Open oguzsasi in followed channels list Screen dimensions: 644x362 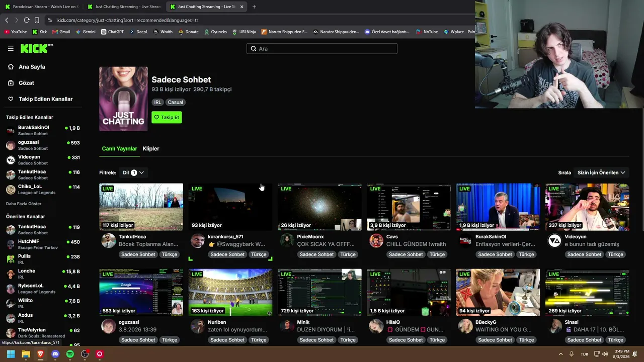point(43,145)
